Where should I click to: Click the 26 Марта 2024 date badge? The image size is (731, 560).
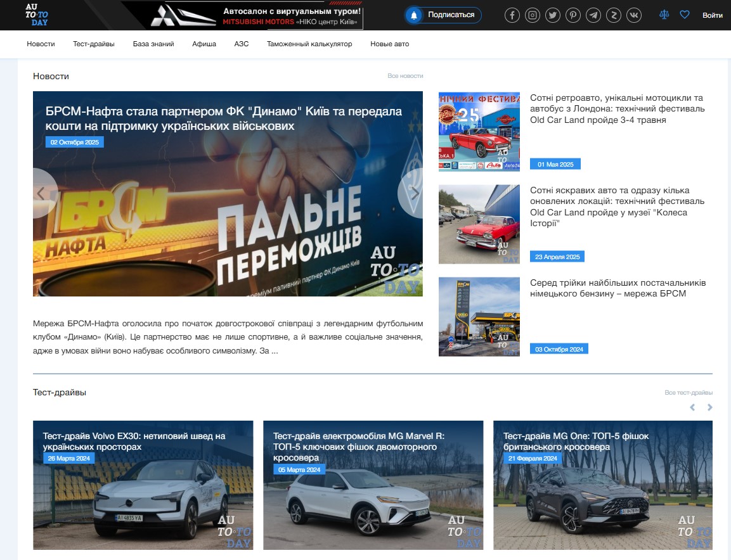click(69, 458)
